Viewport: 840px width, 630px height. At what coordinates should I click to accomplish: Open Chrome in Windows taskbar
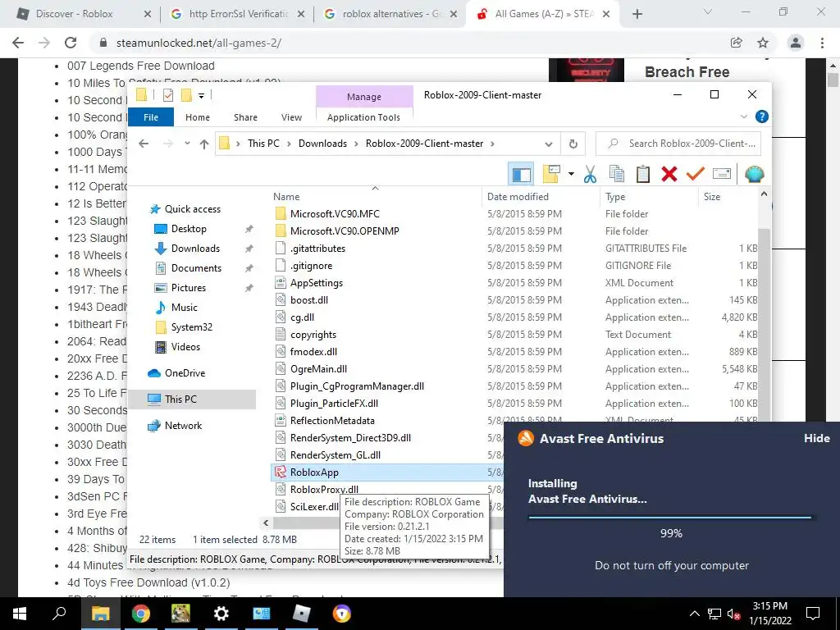(140, 614)
